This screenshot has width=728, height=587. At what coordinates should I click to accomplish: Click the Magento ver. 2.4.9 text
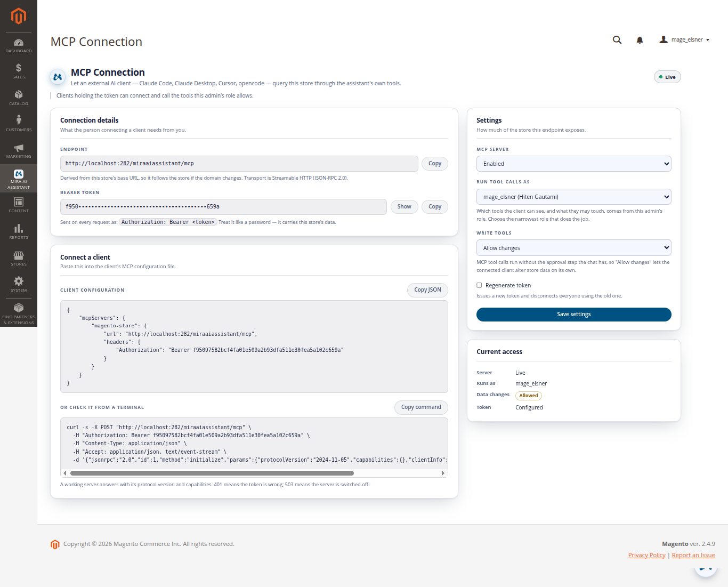pos(689,544)
